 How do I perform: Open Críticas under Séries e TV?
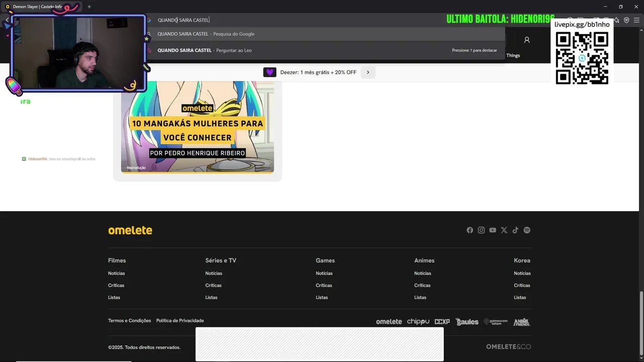click(x=213, y=286)
